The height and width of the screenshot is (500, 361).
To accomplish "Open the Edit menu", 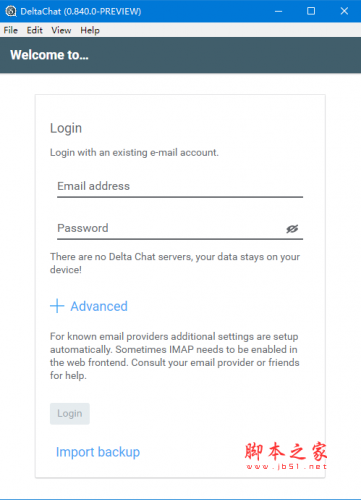I will point(35,30).
